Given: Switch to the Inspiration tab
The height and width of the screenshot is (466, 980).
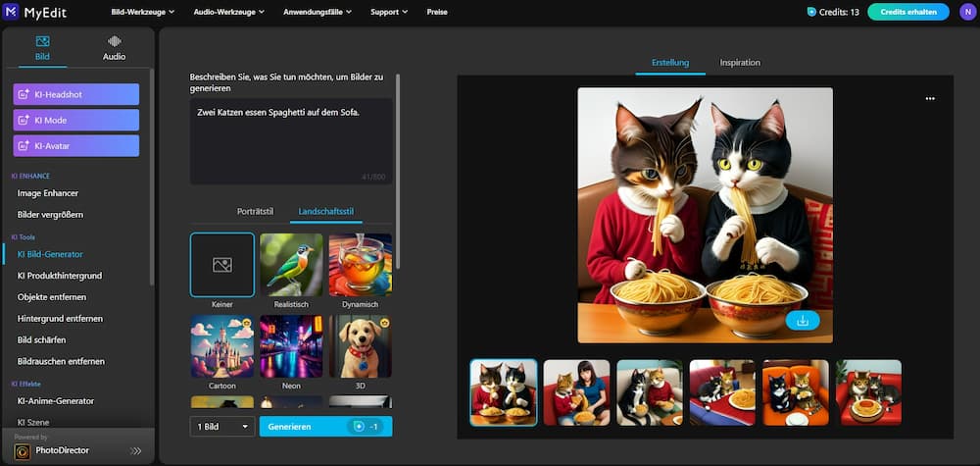Looking at the screenshot, I should pyautogui.click(x=740, y=63).
